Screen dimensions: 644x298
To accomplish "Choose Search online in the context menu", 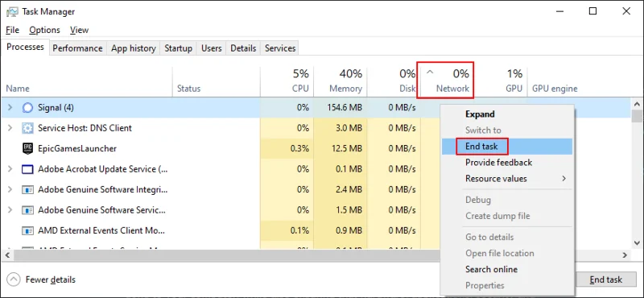I will (x=507, y=270).
